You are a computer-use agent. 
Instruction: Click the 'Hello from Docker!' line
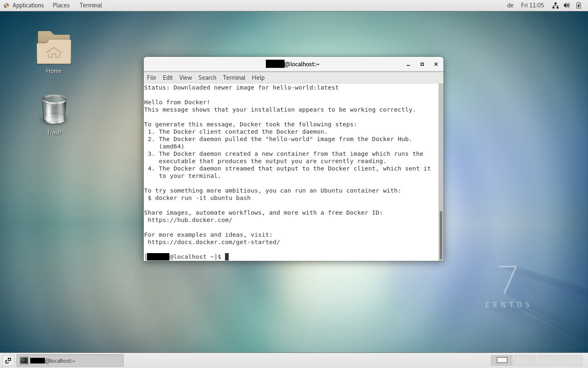coord(177,102)
